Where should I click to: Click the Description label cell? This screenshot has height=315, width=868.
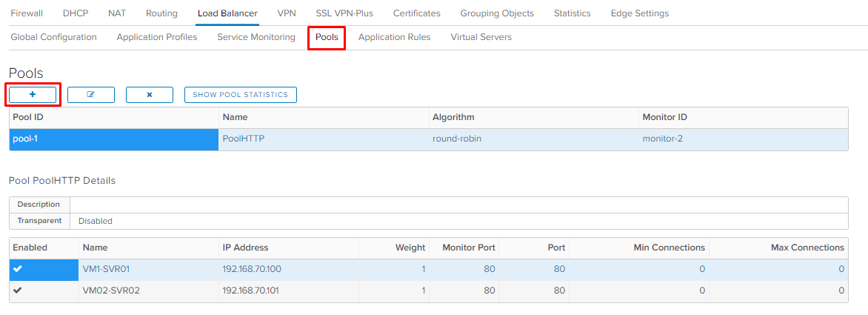tap(40, 205)
